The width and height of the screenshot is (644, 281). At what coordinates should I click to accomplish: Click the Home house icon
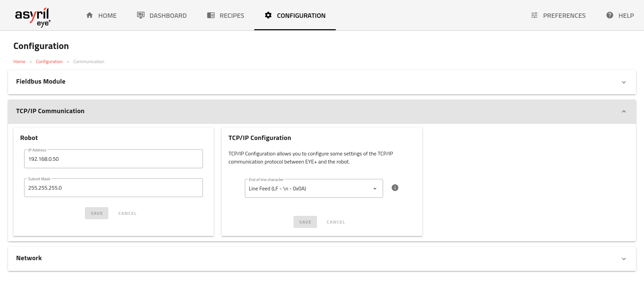90,15
